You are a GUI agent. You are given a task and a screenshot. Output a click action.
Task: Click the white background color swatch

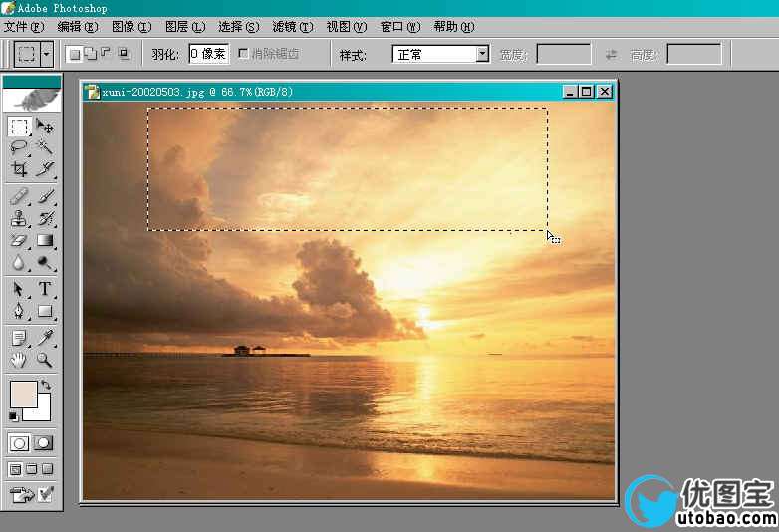[x=42, y=412]
